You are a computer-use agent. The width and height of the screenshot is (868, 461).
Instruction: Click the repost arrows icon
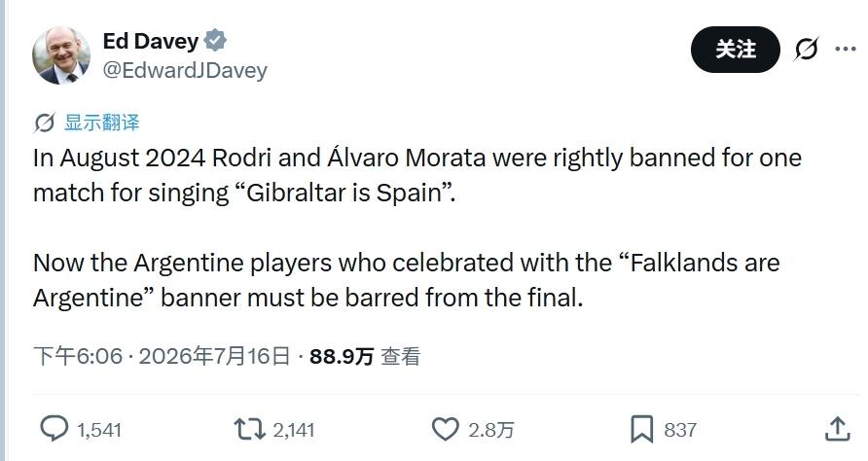(x=250, y=429)
